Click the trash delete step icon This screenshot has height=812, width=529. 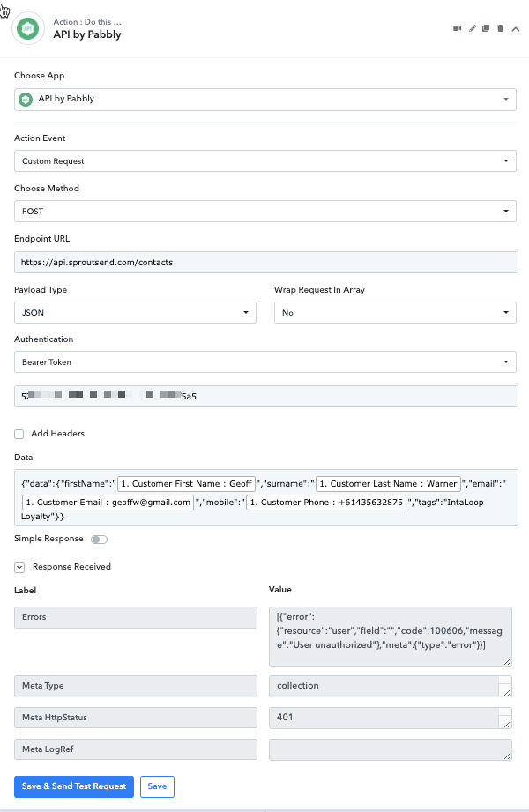[x=501, y=28]
